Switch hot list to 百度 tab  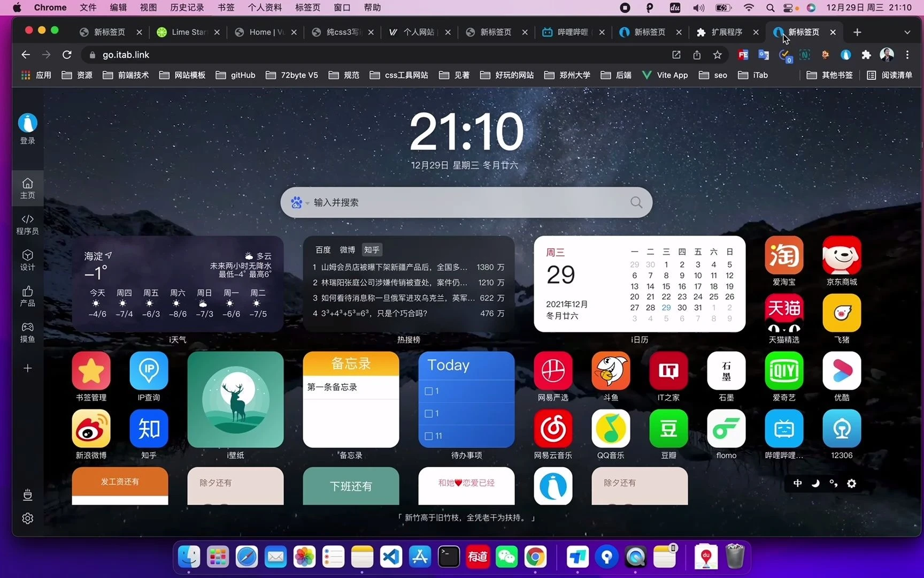pos(323,249)
